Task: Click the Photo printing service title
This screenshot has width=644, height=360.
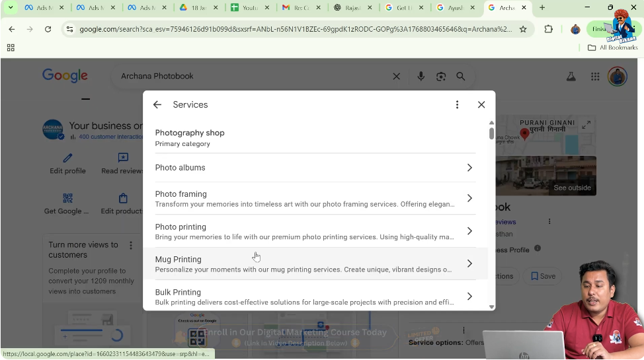Action: tap(181, 227)
